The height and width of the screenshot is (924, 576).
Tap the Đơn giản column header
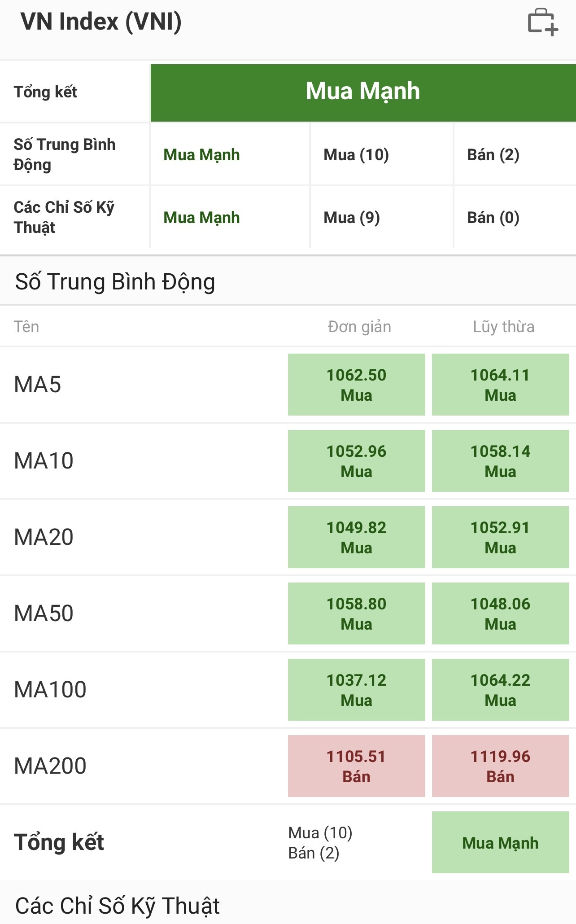tap(359, 327)
